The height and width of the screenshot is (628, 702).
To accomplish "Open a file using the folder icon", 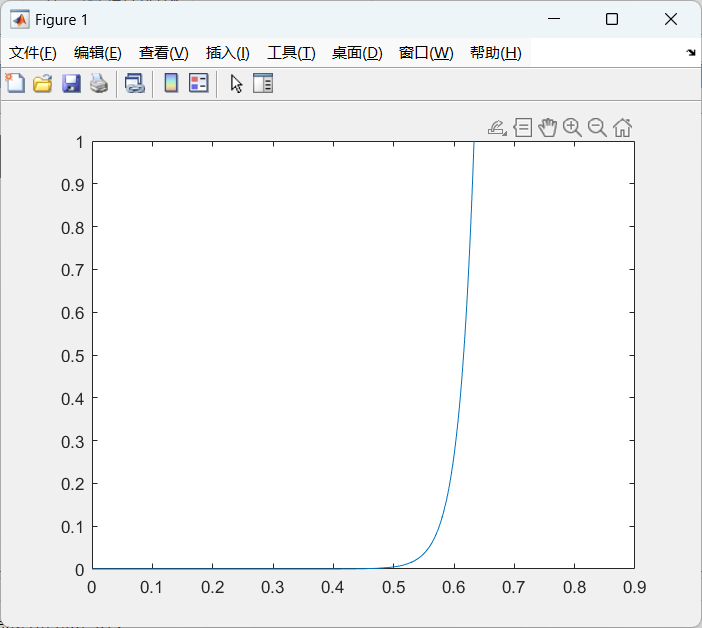I will pyautogui.click(x=43, y=84).
